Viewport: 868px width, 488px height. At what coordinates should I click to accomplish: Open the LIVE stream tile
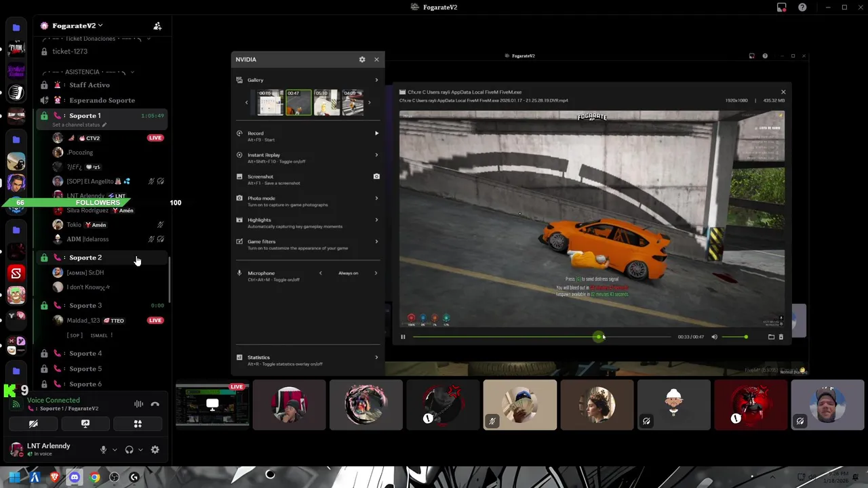(212, 405)
